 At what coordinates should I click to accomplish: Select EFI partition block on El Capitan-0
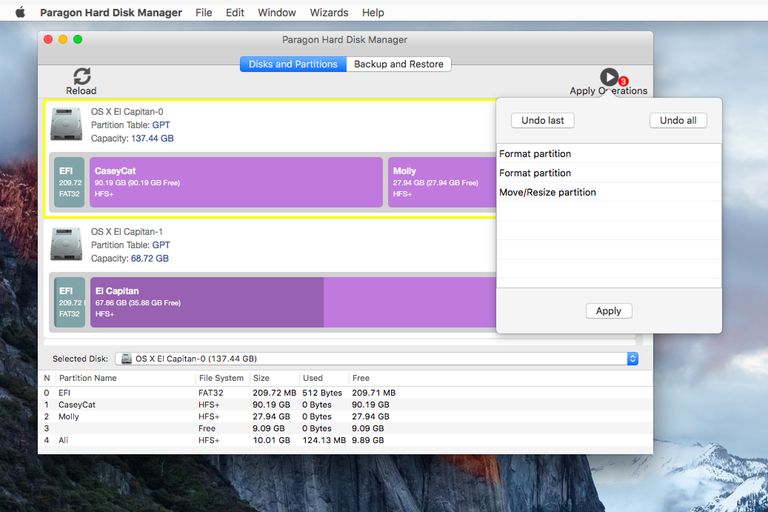[x=69, y=182]
